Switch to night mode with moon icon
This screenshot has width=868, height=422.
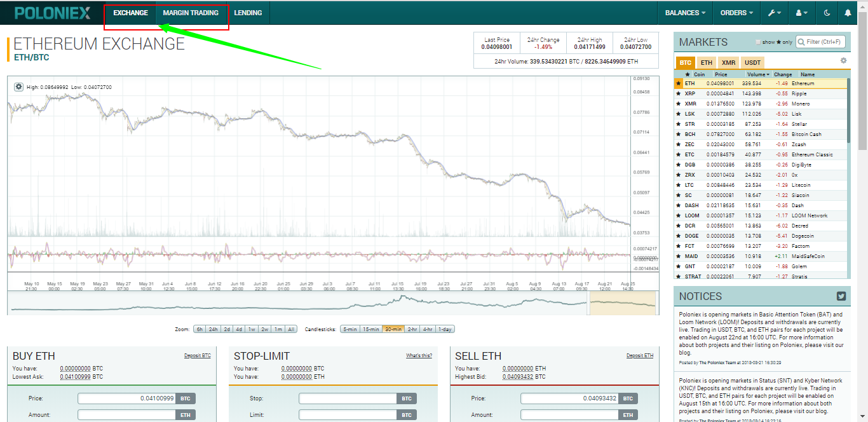click(x=827, y=13)
